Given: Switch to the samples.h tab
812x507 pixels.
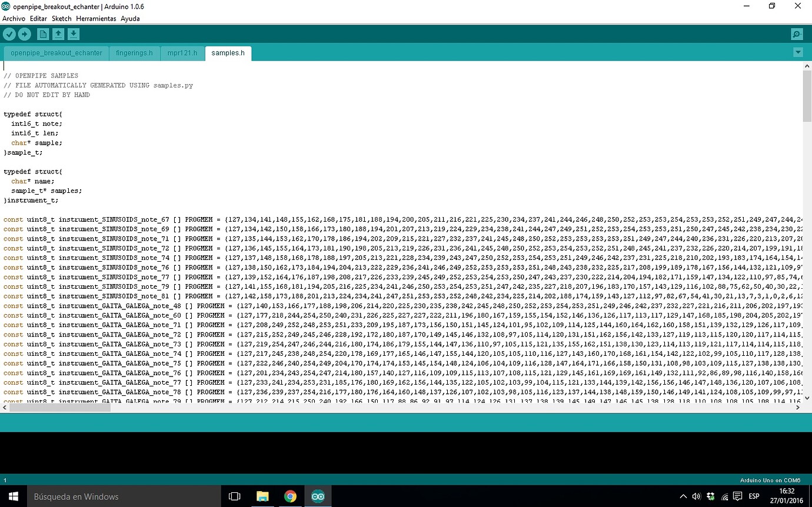Looking at the screenshot, I should [x=228, y=53].
